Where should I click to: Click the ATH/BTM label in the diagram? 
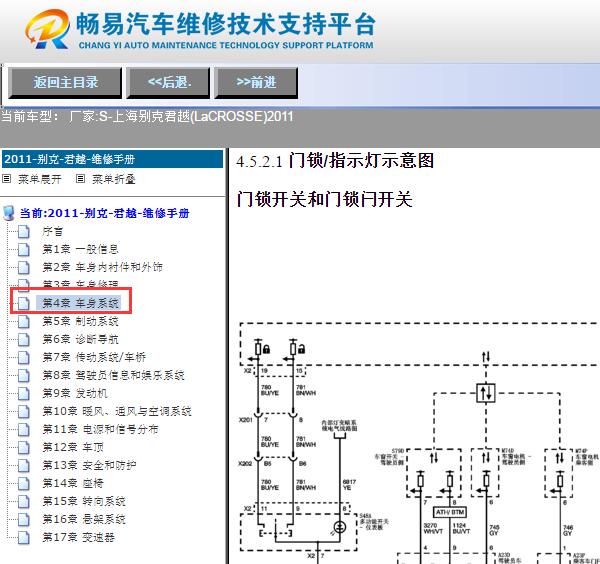tap(450, 512)
